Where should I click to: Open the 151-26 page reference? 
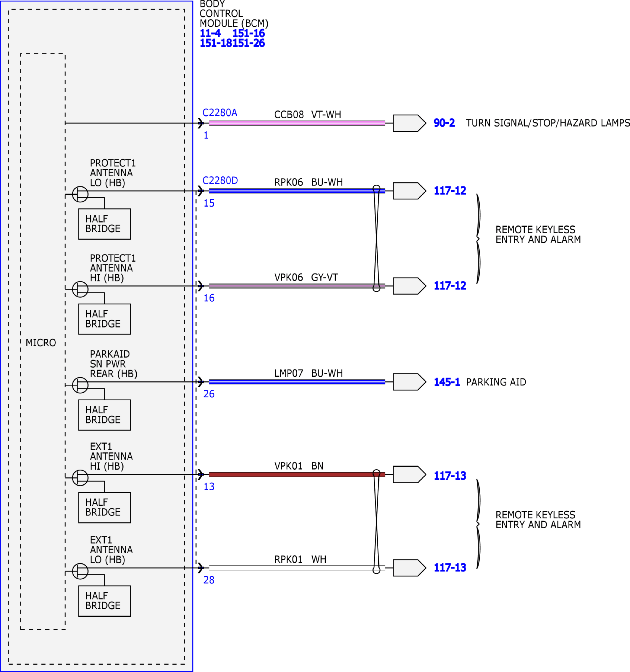[249, 43]
